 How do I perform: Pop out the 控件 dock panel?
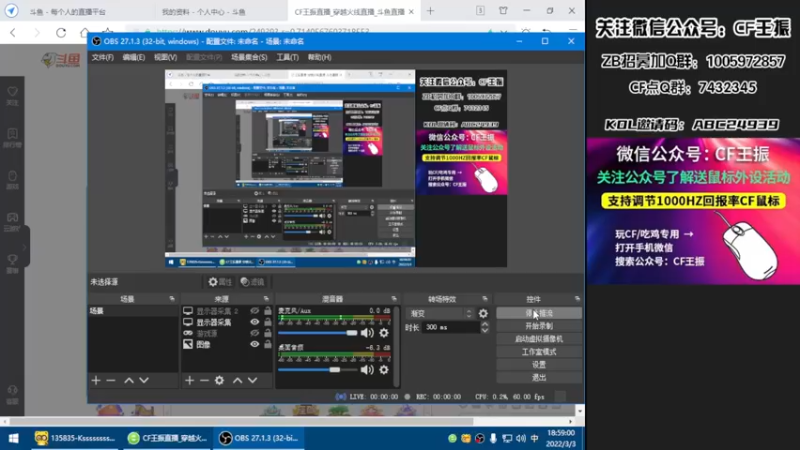[x=577, y=298]
